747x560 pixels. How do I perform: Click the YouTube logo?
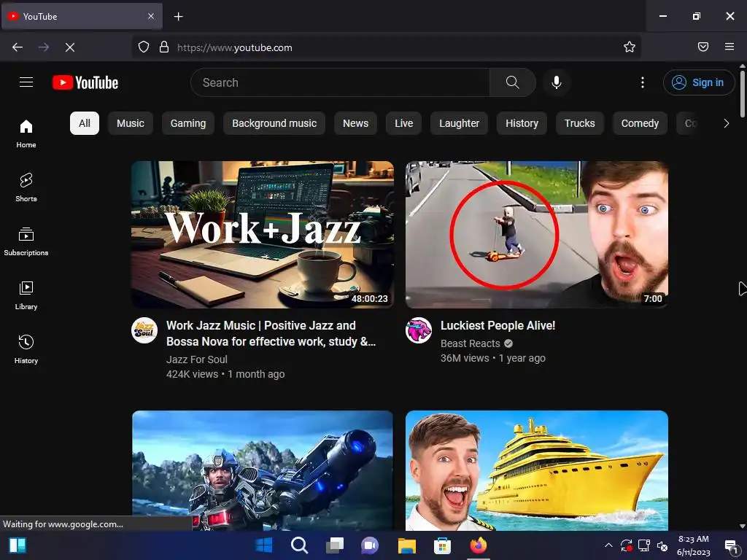(85, 82)
